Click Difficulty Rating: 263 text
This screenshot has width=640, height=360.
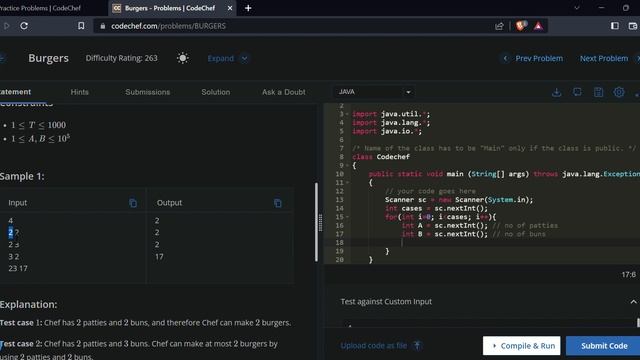point(121,58)
